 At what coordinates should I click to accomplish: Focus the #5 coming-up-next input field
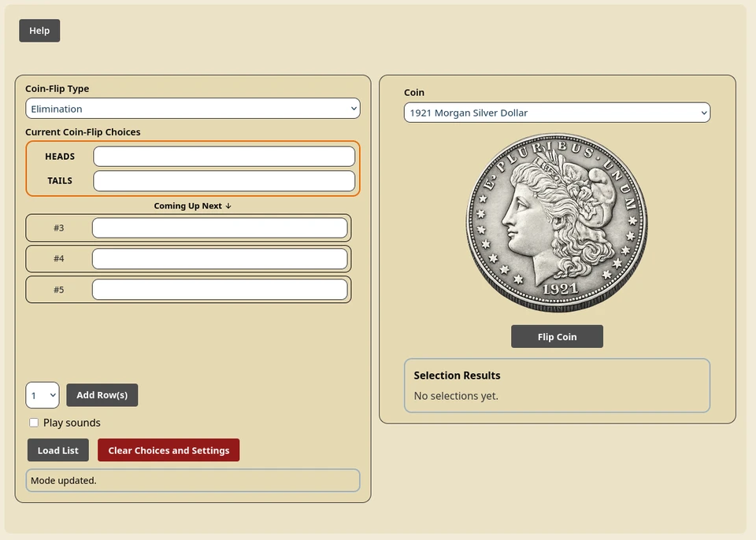coord(220,290)
